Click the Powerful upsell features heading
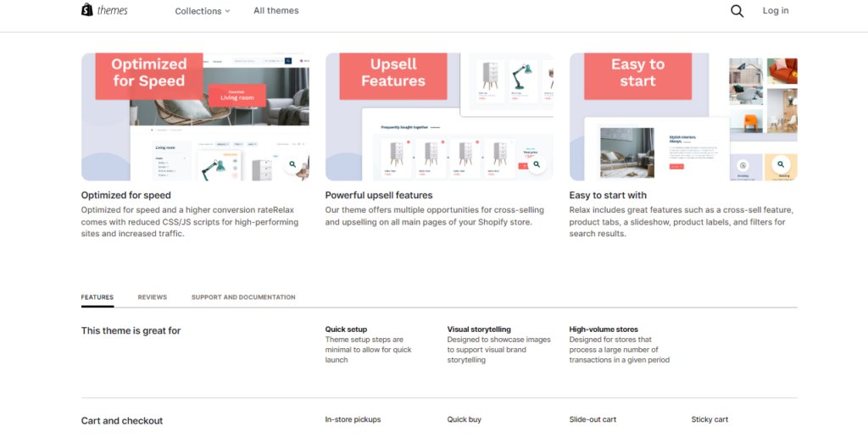 379,196
